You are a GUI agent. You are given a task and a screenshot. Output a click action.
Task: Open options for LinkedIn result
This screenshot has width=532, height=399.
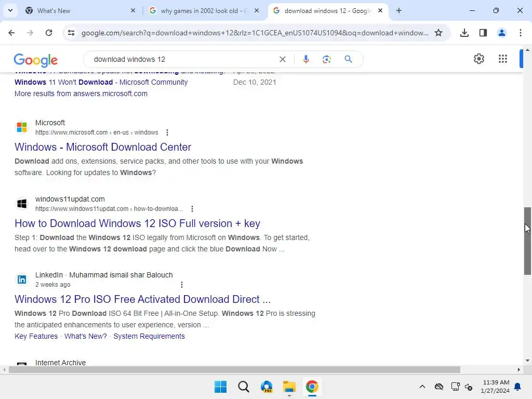point(181,285)
